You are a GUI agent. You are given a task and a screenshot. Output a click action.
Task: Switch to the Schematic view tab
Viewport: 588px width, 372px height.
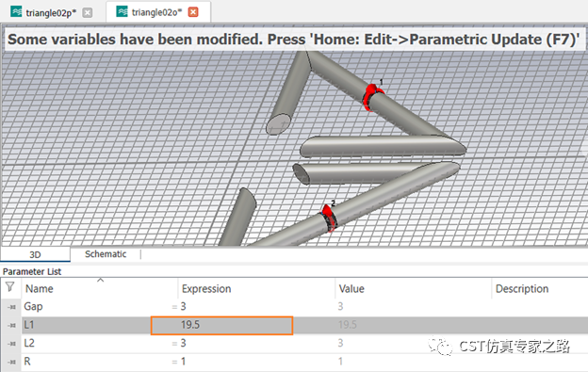pos(106,254)
